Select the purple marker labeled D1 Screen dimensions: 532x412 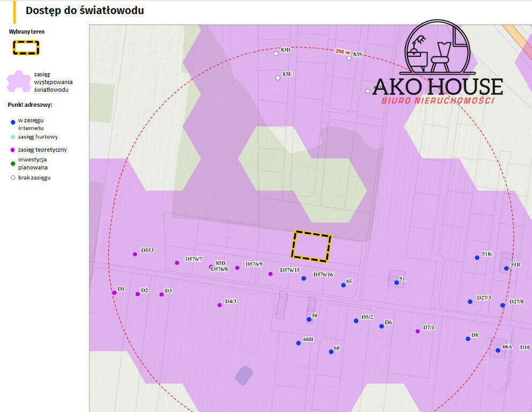[114, 292]
